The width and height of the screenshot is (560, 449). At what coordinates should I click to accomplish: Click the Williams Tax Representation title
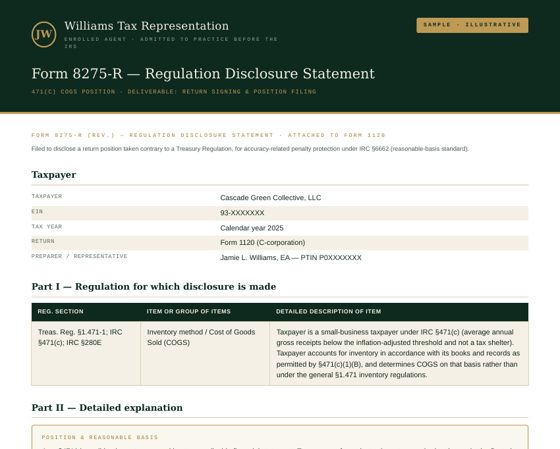click(146, 26)
